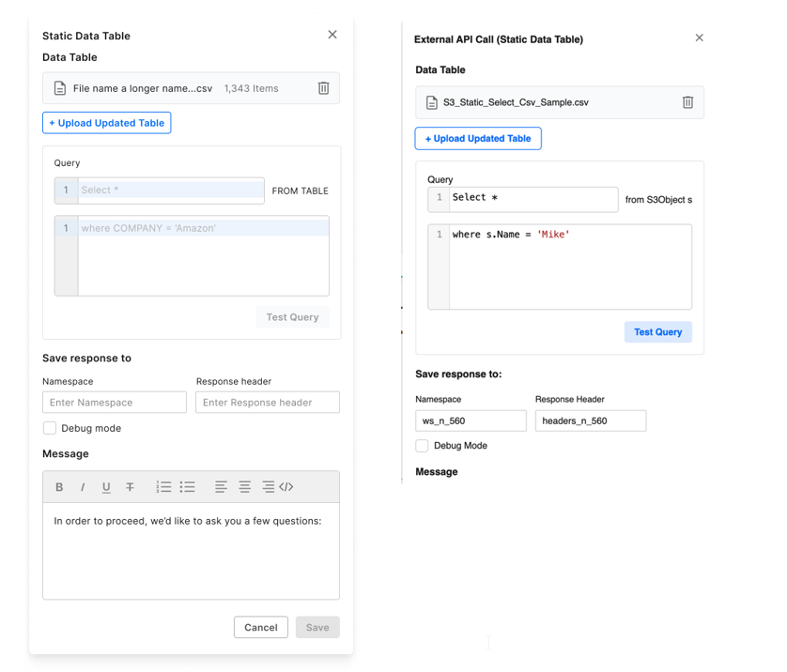This screenshot has height=672, width=787.
Task: Focus the 'Select *' field before 'from S3Object s'
Action: point(523,200)
